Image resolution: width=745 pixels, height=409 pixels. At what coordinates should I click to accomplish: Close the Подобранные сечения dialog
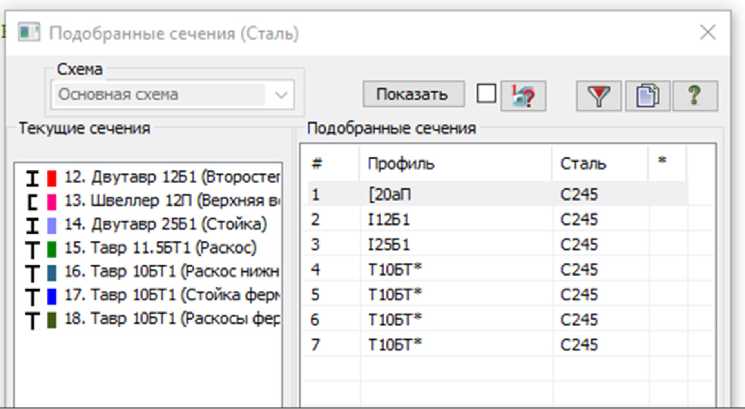(x=707, y=33)
